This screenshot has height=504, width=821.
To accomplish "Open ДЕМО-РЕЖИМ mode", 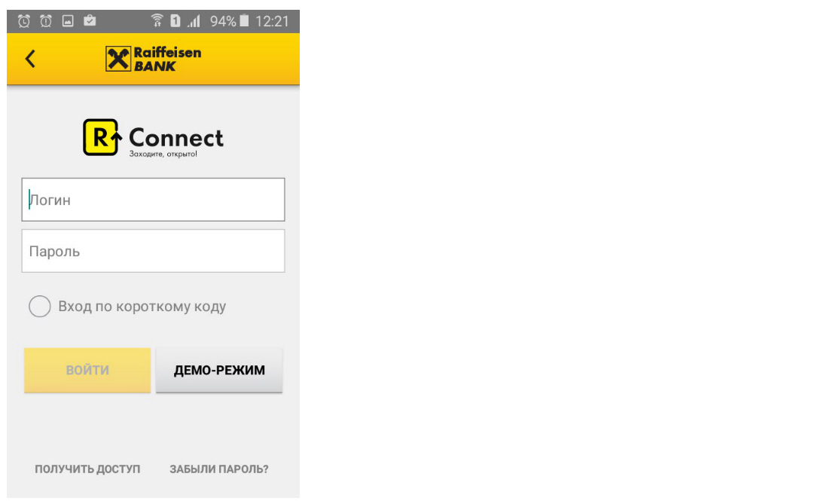I will [219, 370].
